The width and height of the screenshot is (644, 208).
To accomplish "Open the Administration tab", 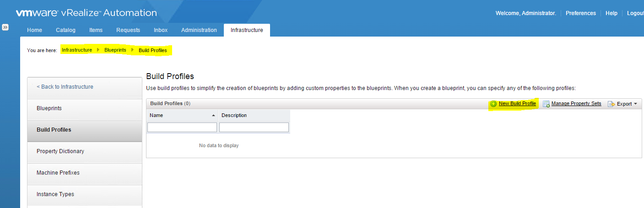I will pos(199,30).
